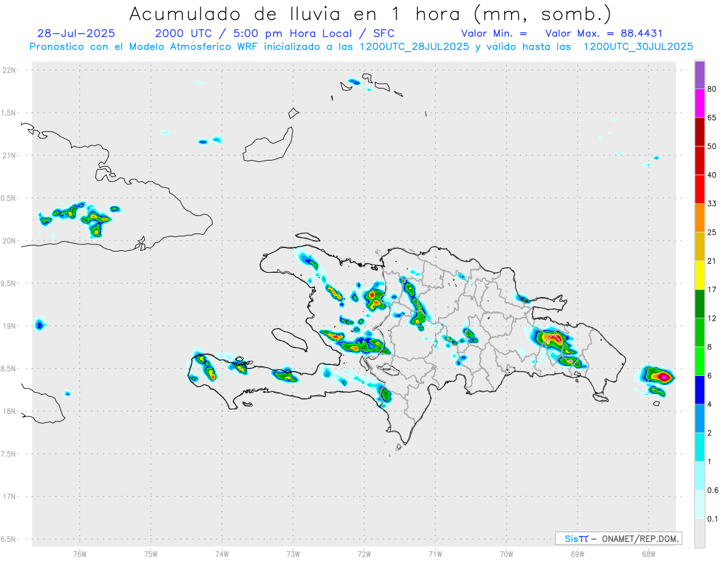Viewport: 728px width, 562px height.
Task: Click the dark green swatch between 12 and 17
Action: click(699, 304)
